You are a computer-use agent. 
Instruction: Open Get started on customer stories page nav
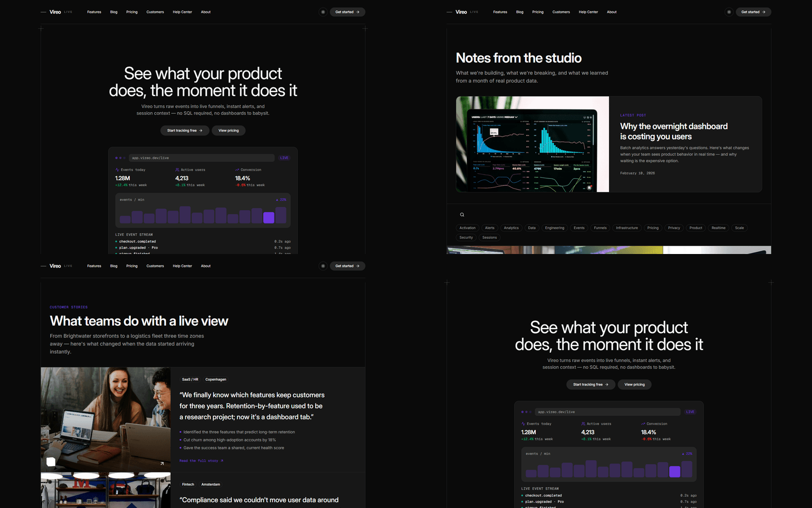click(x=347, y=266)
